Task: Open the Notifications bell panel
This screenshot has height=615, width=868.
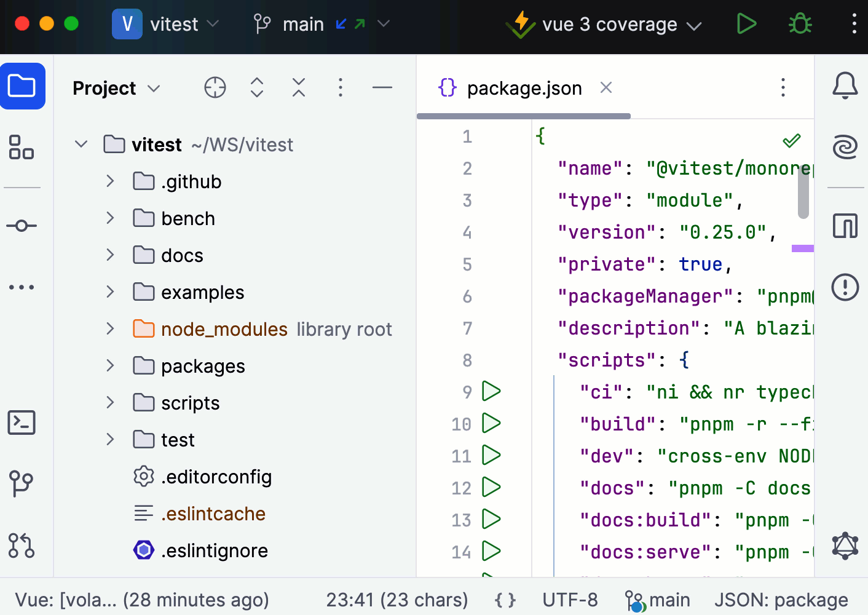Action: pyautogui.click(x=845, y=85)
